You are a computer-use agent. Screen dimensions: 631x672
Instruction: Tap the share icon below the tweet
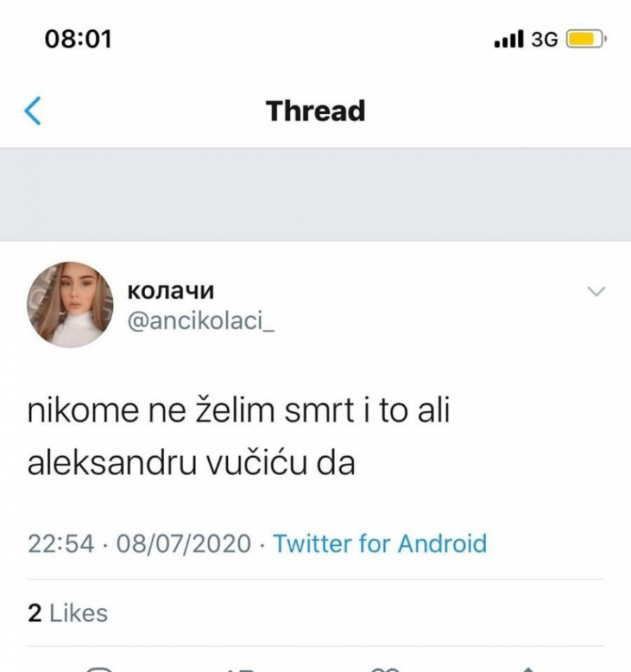529,668
